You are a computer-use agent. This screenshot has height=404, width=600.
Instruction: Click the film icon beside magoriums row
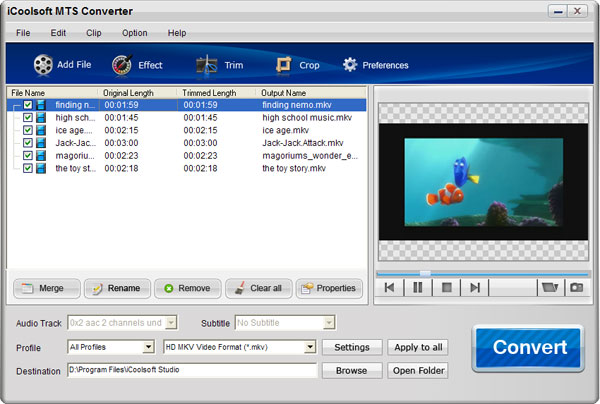point(41,155)
